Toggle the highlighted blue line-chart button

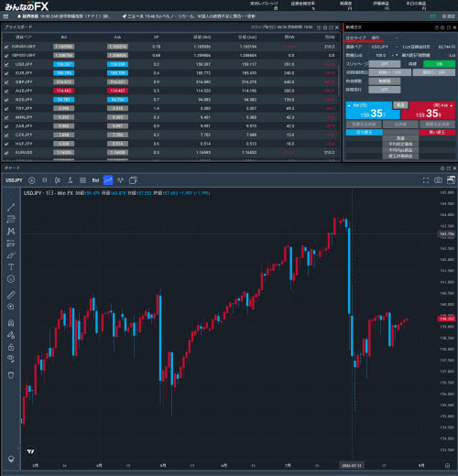tap(108, 180)
